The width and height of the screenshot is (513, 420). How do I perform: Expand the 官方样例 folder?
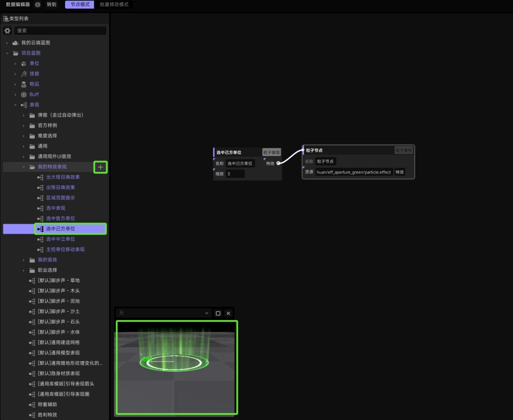click(24, 126)
